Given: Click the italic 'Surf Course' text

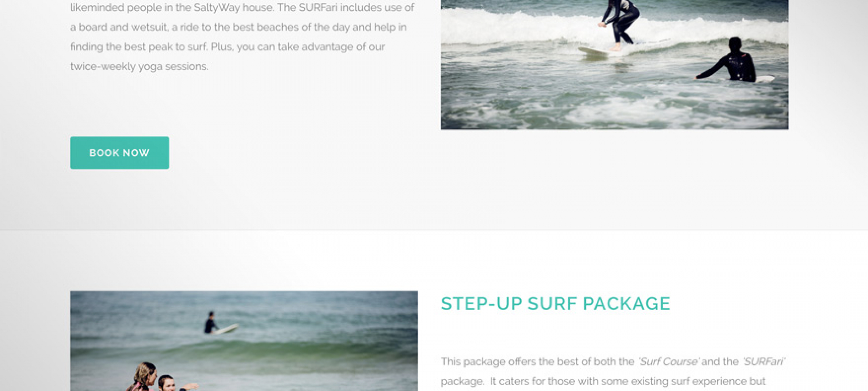Looking at the screenshot, I should coord(669,362).
